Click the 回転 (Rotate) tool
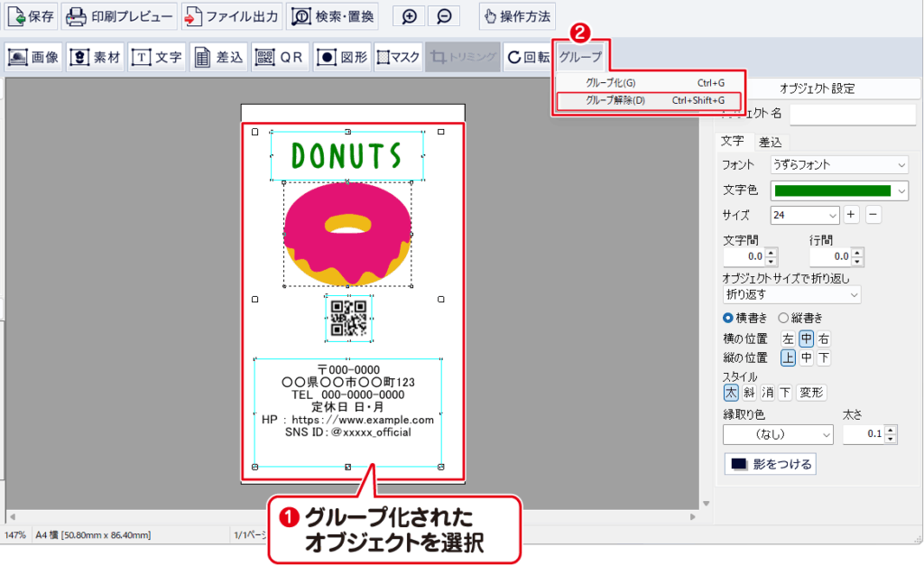Screen dimensions: 924x566 (528, 57)
